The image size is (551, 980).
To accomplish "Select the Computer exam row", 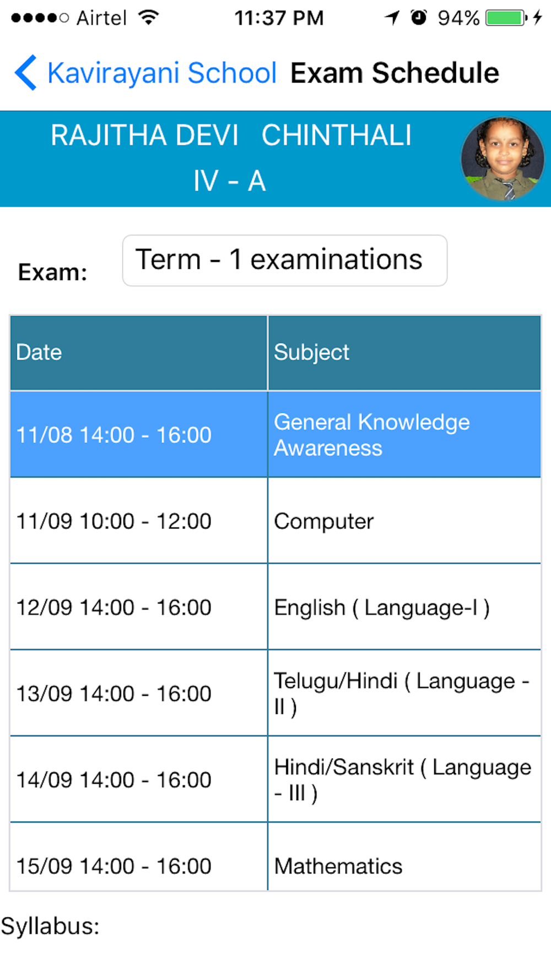I will tap(275, 521).
